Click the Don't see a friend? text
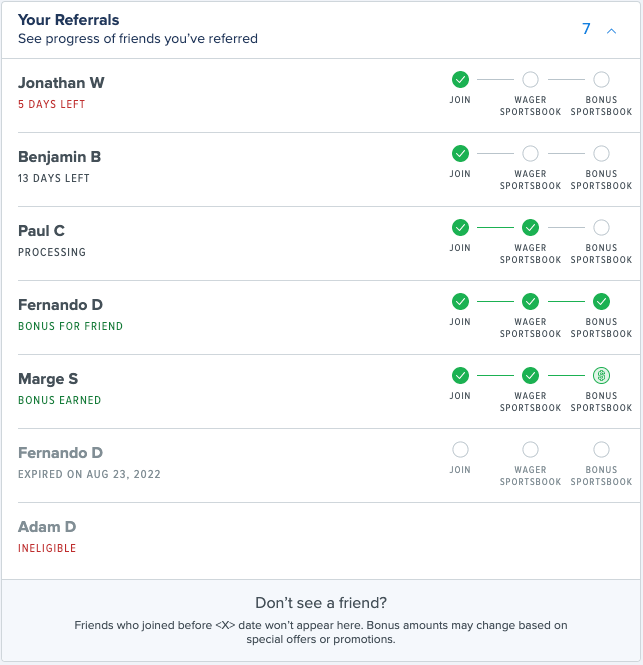The height and width of the screenshot is (665, 643). (321, 603)
